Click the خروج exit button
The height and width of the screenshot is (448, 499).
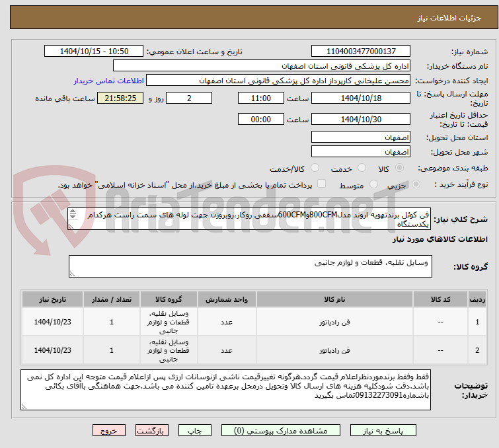coord(109,431)
